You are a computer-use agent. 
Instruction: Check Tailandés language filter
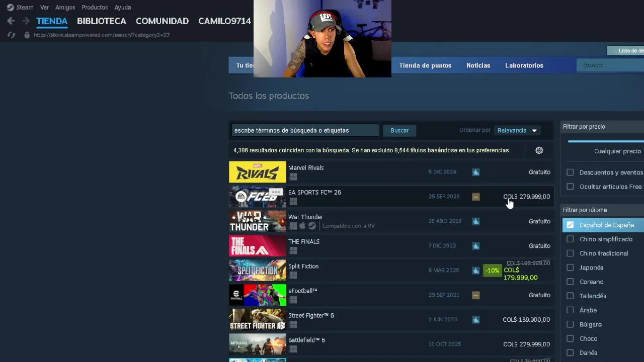(x=570, y=296)
